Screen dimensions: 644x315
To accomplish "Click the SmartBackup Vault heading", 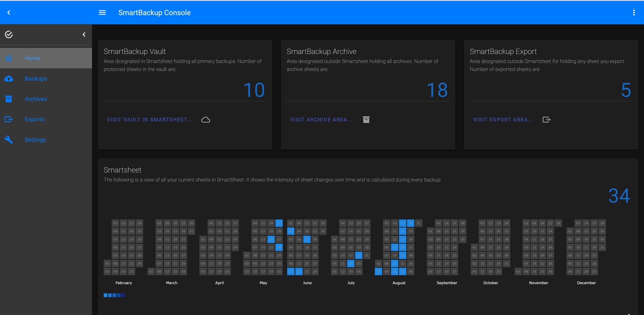I will point(135,52).
